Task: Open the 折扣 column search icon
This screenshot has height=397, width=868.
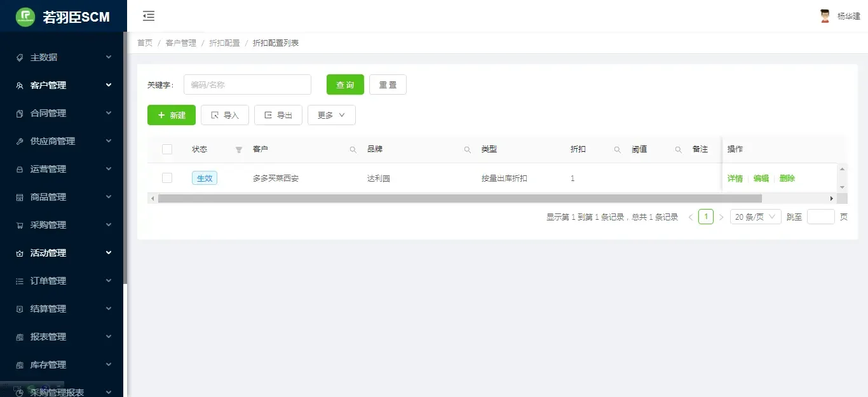Action: 617,150
